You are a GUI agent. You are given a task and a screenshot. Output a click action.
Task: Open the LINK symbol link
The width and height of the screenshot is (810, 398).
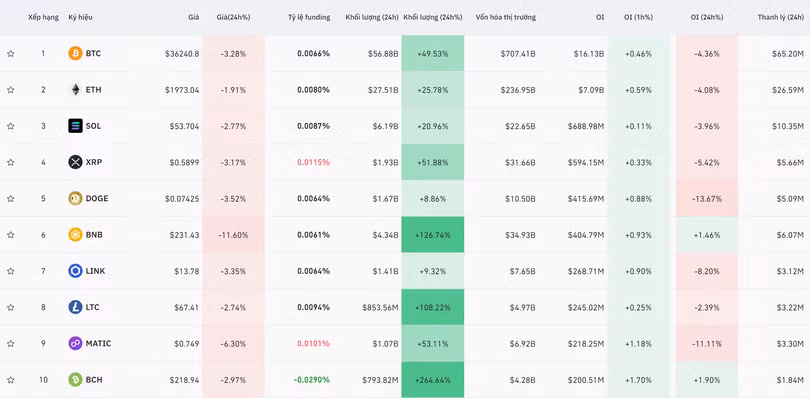click(x=95, y=271)
